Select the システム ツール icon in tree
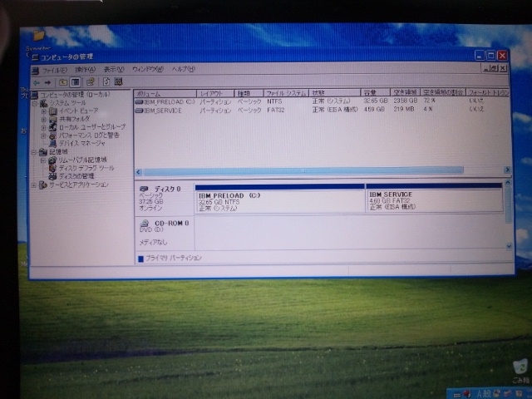Image resolution: width=532 pixels, height=399 pixels. pyautogui.click(x=43, y=103)
